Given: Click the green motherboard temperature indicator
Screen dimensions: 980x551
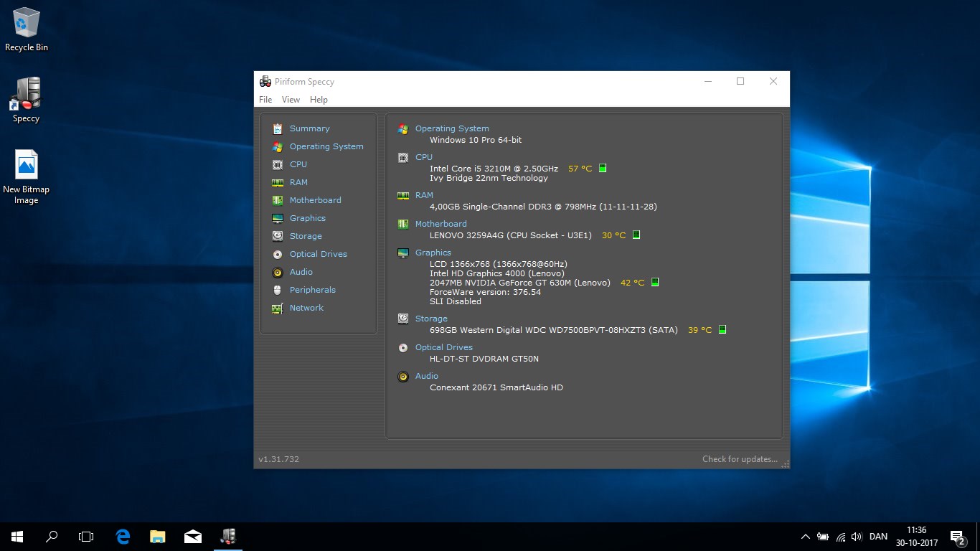Looking at the screenshot, I should pos(636,235).
